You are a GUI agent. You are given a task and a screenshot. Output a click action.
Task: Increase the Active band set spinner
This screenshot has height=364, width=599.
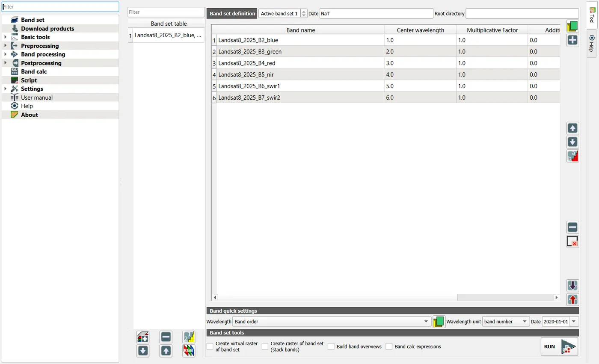304,11
